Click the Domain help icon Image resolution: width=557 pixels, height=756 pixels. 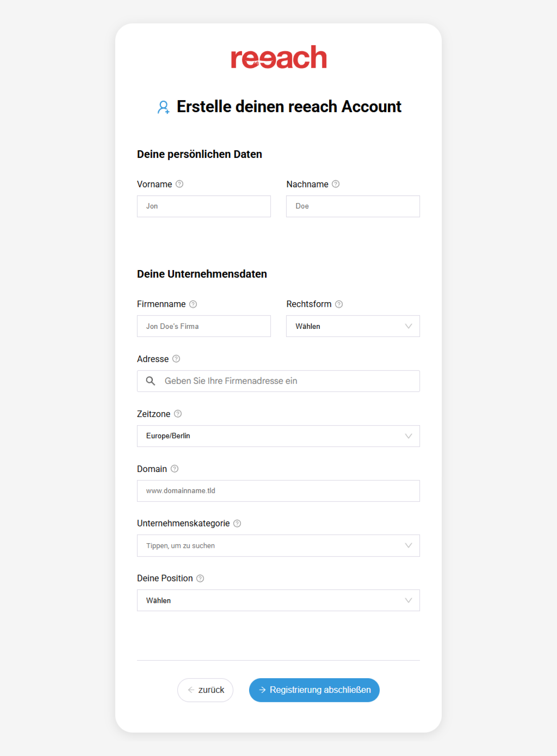tap(174, 469)
